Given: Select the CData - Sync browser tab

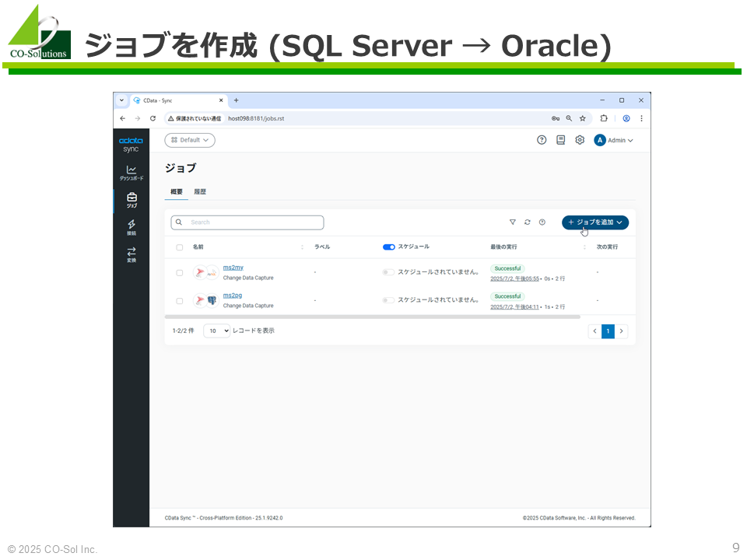Looking at the screenshot, I should tap(177, 100).
